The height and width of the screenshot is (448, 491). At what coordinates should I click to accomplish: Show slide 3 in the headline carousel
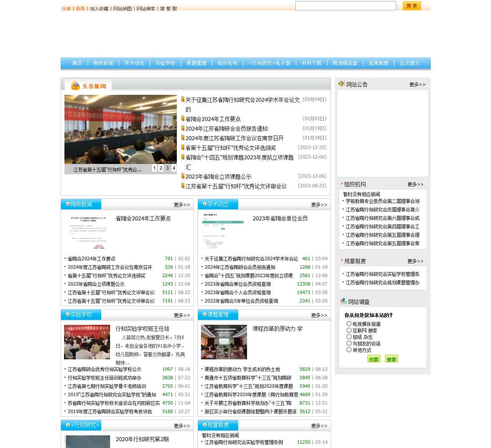click(x=167, y=168)
